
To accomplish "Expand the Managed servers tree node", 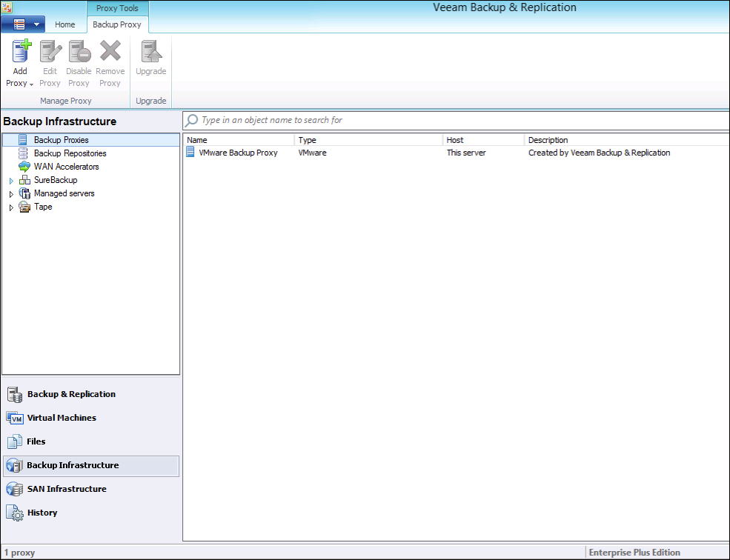I will click(x=11, y=194).
